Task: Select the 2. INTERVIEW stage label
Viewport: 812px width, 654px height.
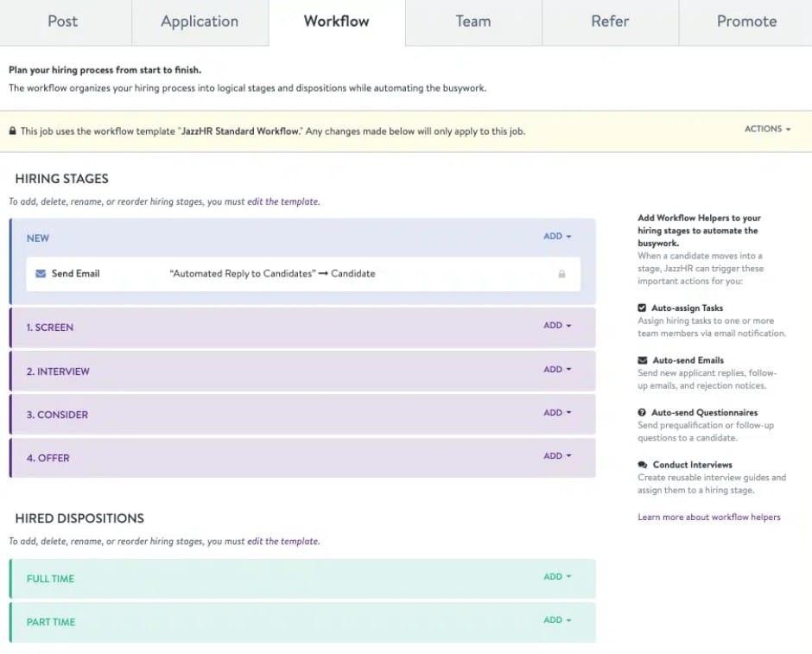Action: point(58,371)
